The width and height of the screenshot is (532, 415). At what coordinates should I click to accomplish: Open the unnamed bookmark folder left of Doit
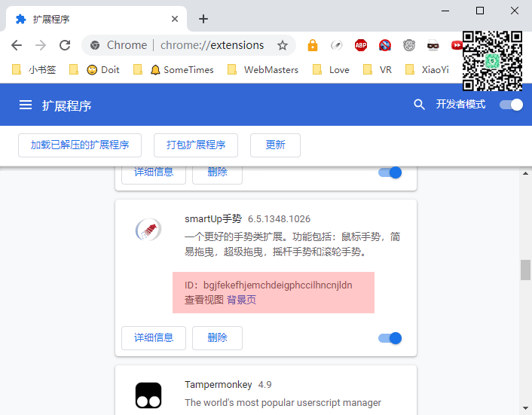pos(73,70)
